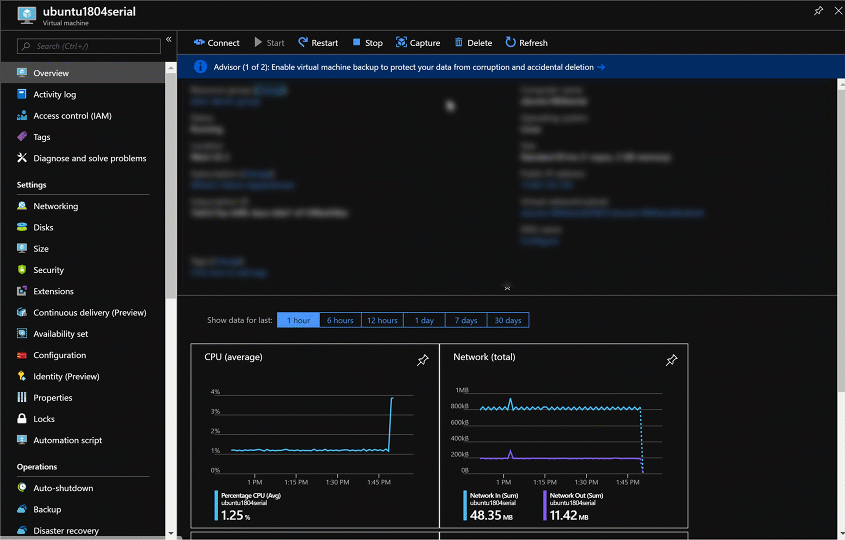Switch time range to 30 days
Viewport: 845px width, 540px height.
pyautogui.click(x=507, y=320)
